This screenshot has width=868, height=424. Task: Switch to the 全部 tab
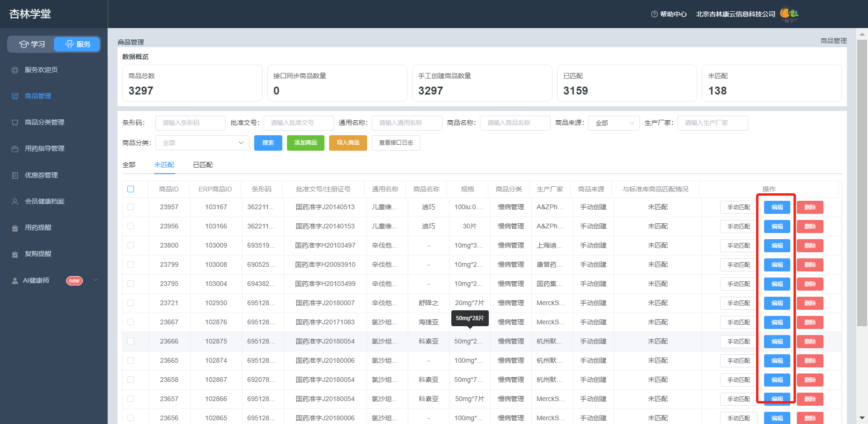tap(129, 165)
